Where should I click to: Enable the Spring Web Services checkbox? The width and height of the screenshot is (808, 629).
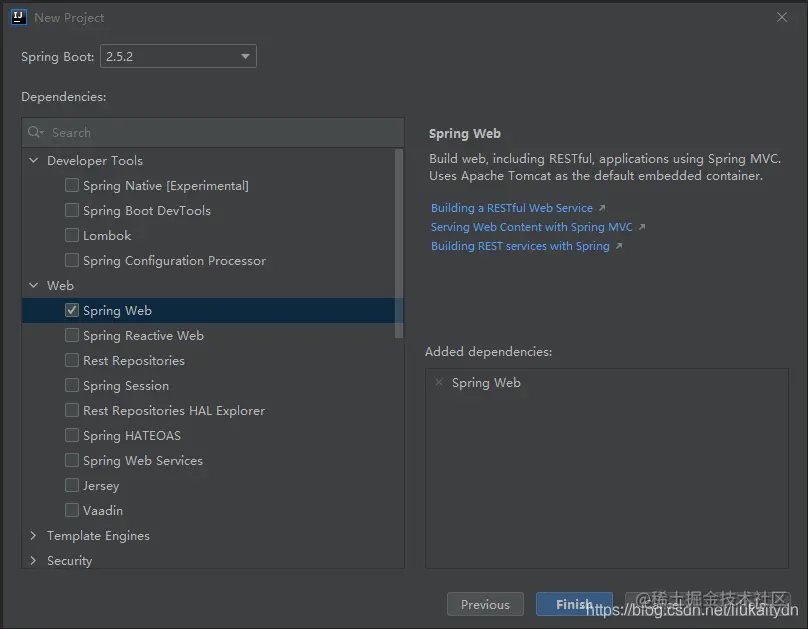click(72, 460)
